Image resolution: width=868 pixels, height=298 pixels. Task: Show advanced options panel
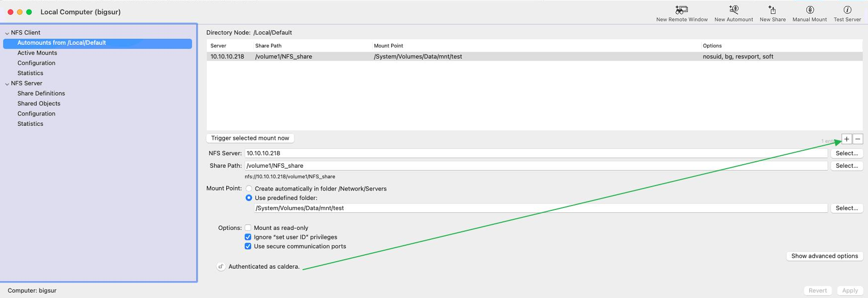coord(824,256)
